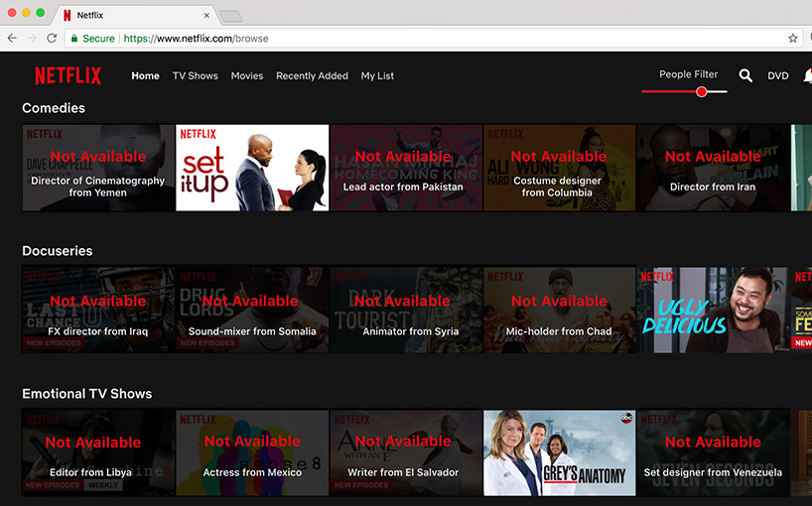Select the tile labeled Director from Iran
Viewport: 812px width, 506px height.
(713, 168)
